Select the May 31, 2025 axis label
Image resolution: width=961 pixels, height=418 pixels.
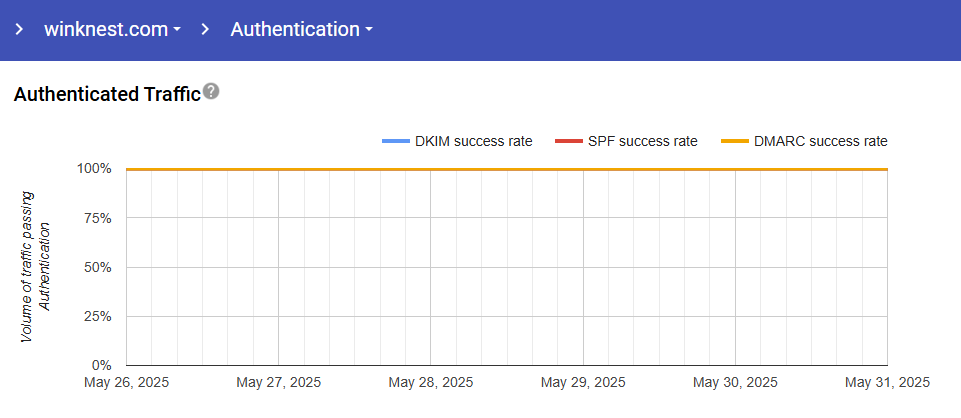pyautogui.click(x=887, y=383)
